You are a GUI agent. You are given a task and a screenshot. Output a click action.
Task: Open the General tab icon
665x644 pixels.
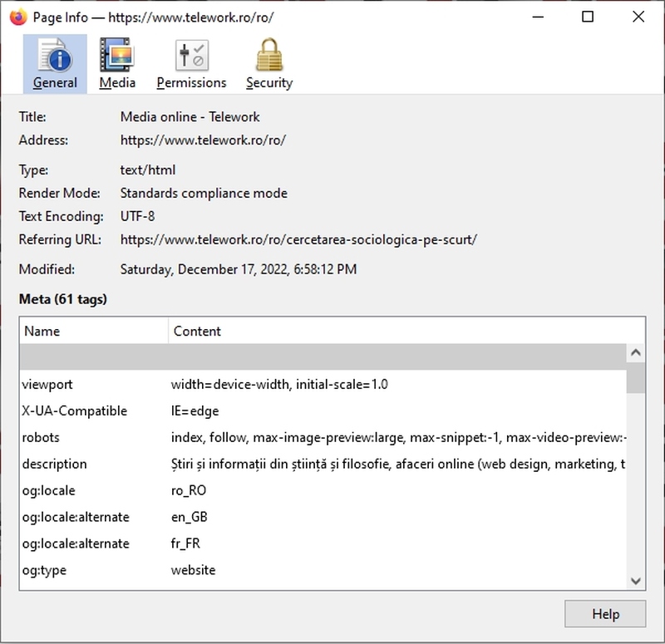pos(55,64)
